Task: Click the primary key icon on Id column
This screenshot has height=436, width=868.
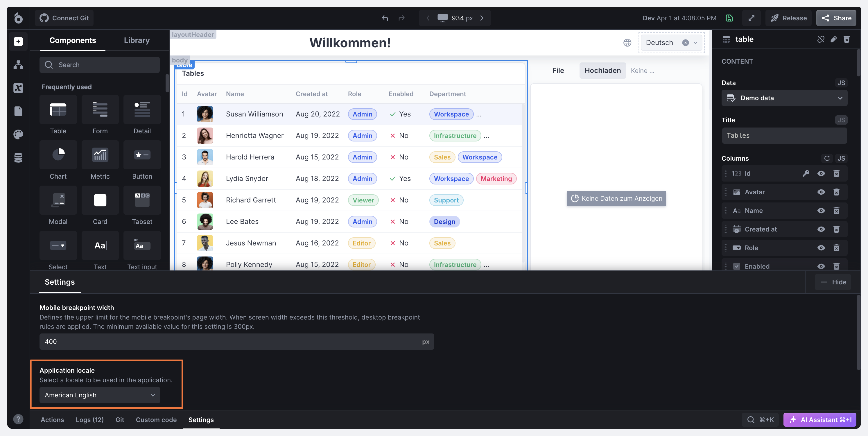Action: (806, 173)
